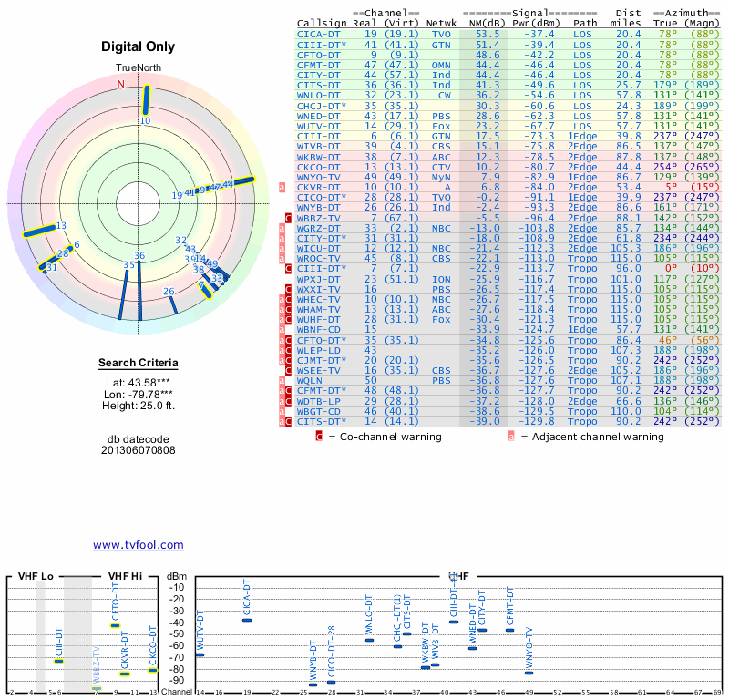Click the pink adjacent channel legend icon
The image size is (729, 700).
(x=511, y=437)
